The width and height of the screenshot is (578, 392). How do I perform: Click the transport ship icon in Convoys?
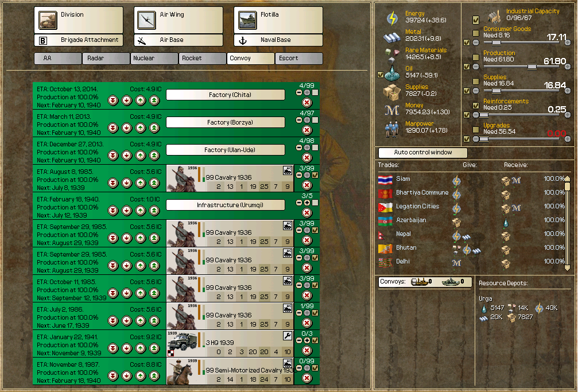(420, 282)
